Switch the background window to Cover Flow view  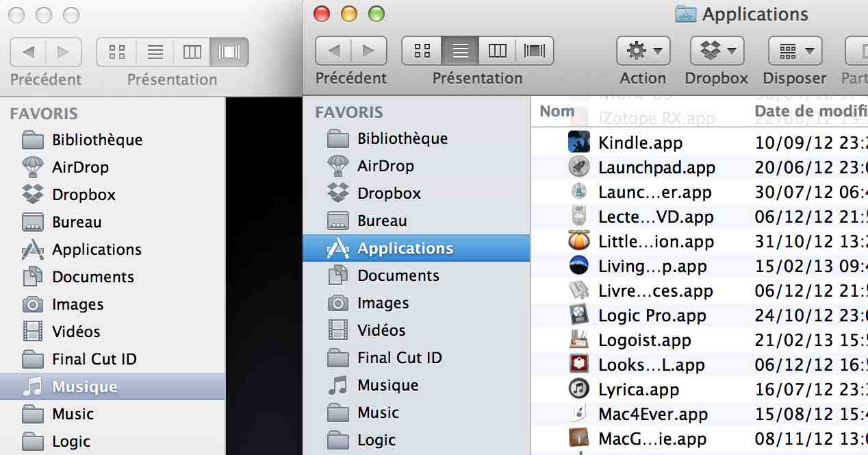pos(229,52)
